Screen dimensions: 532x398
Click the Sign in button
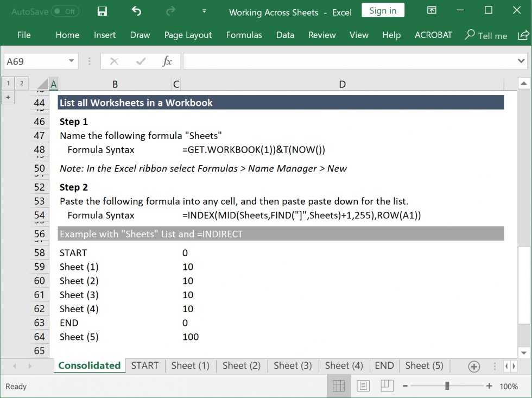(383, 10)
